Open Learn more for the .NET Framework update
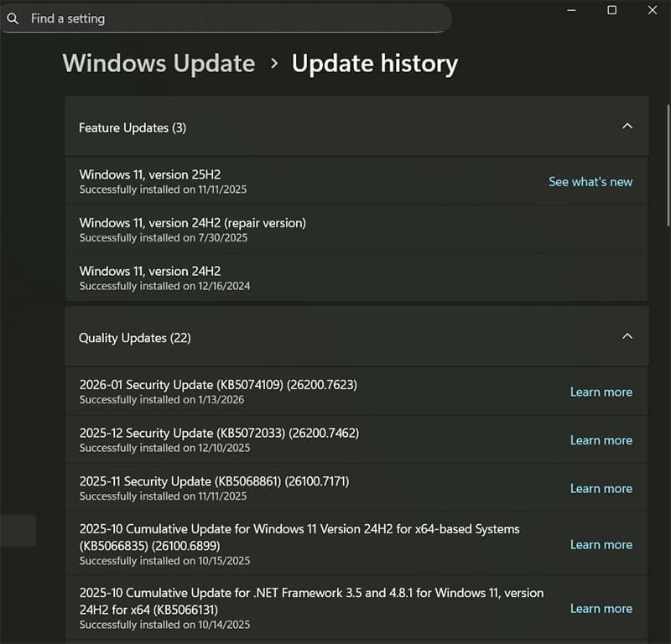Viewport: 671px width, 644px height. pos(601,609)
